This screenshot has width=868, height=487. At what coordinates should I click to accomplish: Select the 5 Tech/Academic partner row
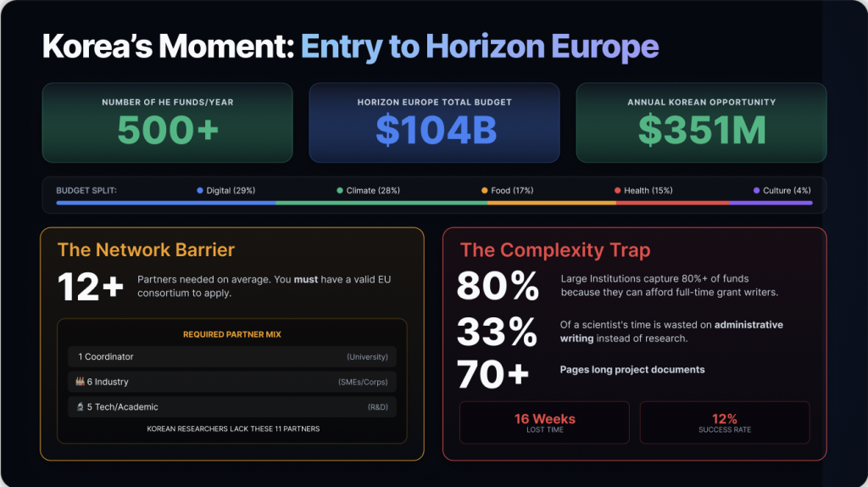tap(232, 406)
